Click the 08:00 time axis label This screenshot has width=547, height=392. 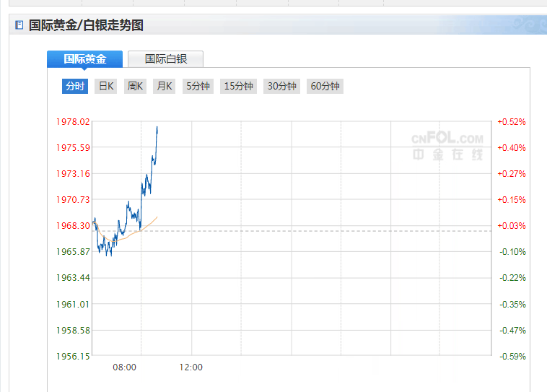tap(124, 367)
